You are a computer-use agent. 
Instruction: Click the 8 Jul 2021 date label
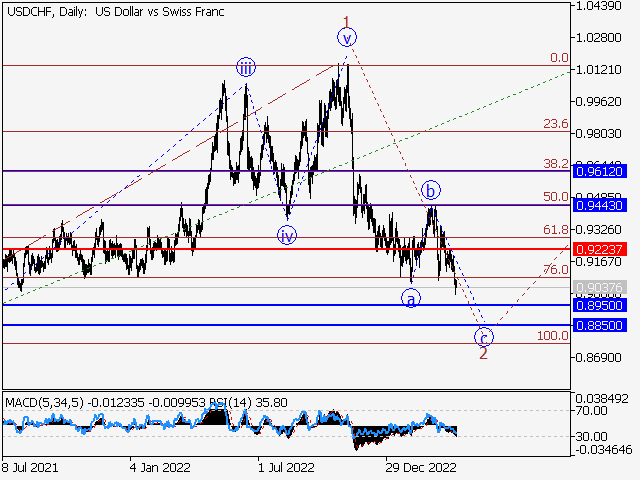30,467
